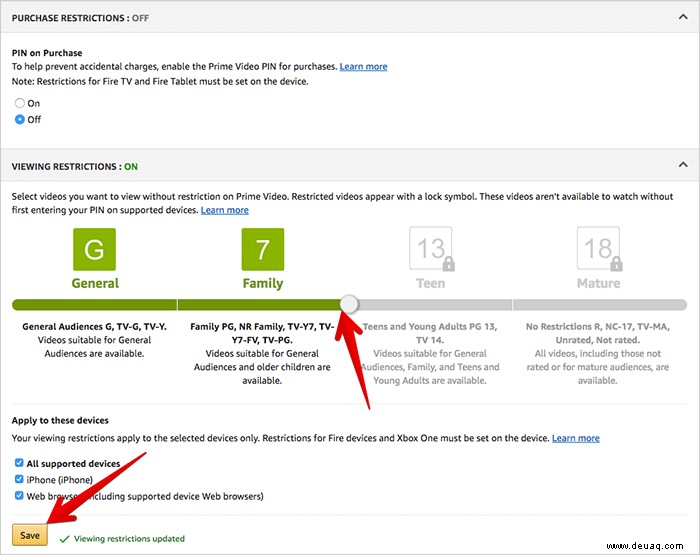Collapse the Viewing Restrictions section

(683, 165)
